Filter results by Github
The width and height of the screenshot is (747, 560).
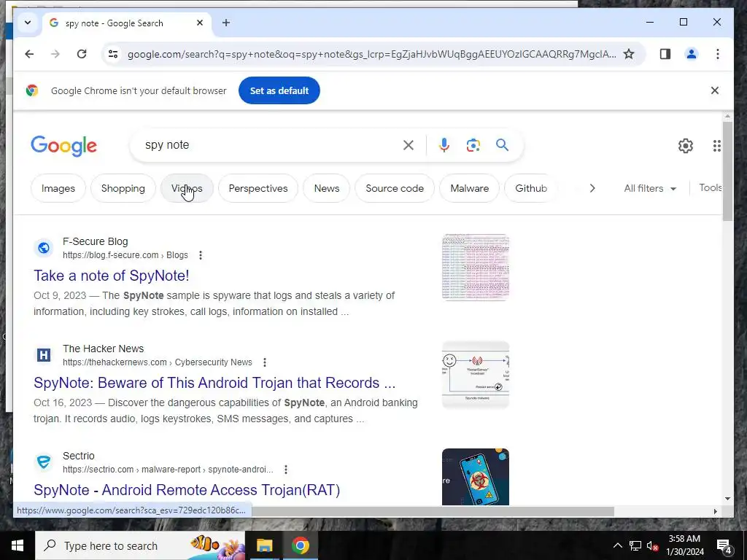click(531, 189)
